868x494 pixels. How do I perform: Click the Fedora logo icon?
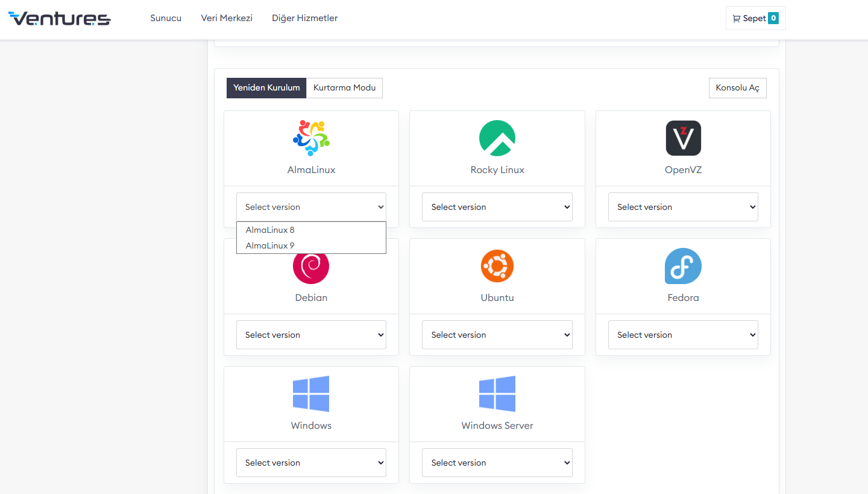coord(683,266)
